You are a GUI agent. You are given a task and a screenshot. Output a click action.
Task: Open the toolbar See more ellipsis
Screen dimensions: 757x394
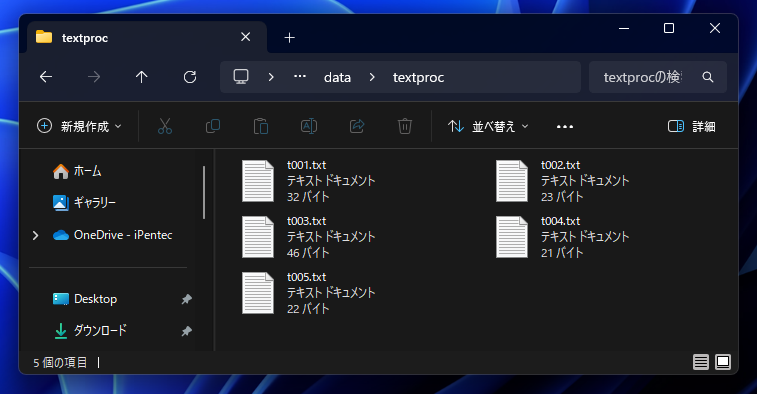565,127
